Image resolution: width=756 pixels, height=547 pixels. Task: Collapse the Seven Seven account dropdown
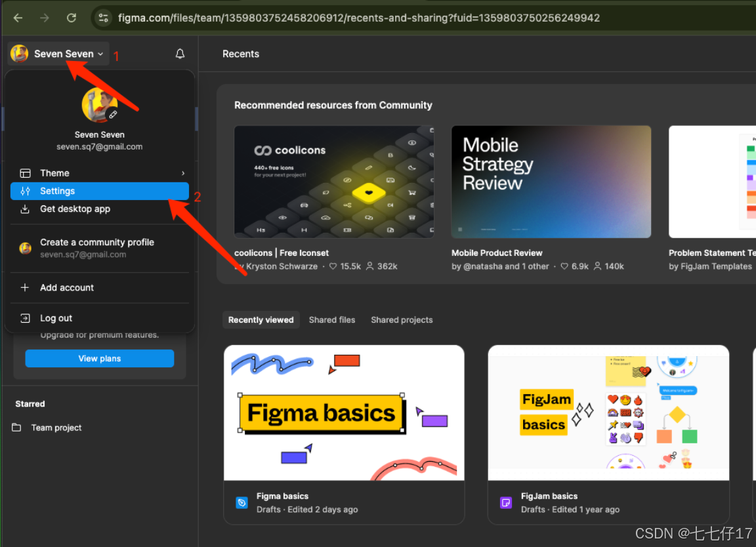pos(58,54)
